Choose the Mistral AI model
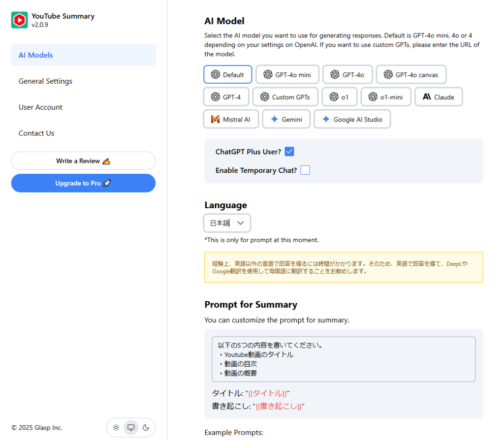 click(x=231, y=119)
